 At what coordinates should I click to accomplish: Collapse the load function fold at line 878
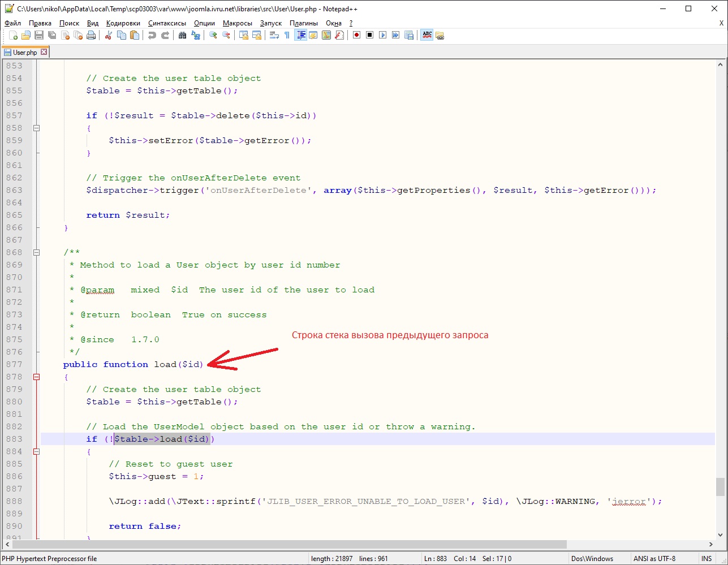click(37, 377)
